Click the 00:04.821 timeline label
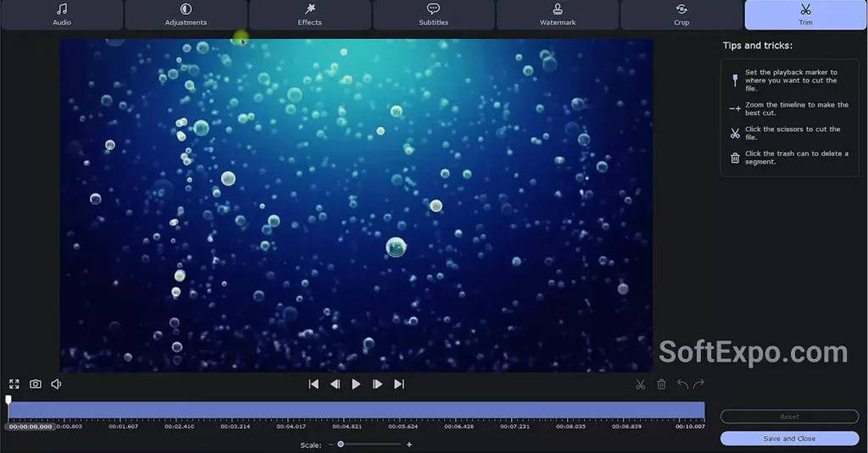 (x=347, y=427)
